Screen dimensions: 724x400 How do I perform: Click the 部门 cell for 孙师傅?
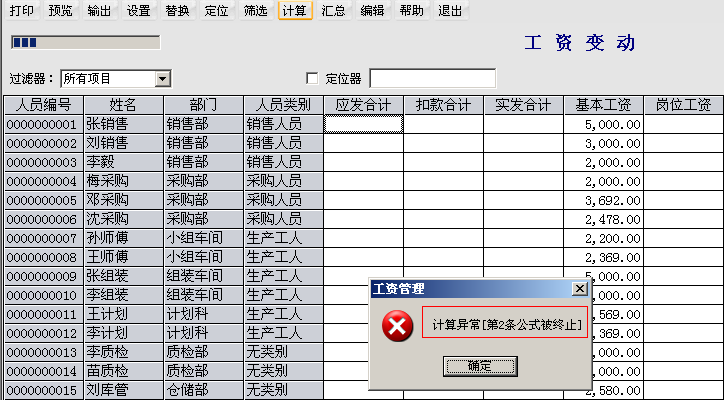[x=204, y=238]
